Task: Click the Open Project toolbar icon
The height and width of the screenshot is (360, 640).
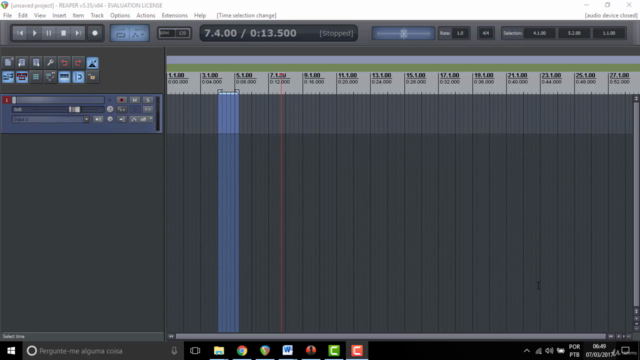Action: pyautogui.click(x=22, y=62)
